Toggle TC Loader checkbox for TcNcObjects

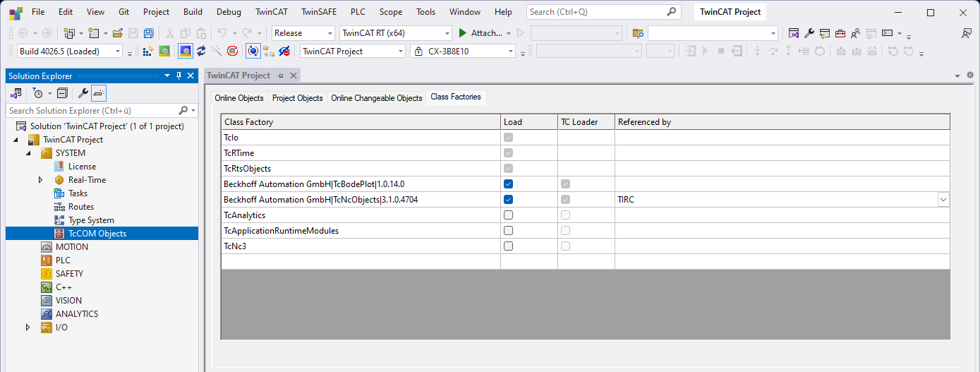click(565, 199)
